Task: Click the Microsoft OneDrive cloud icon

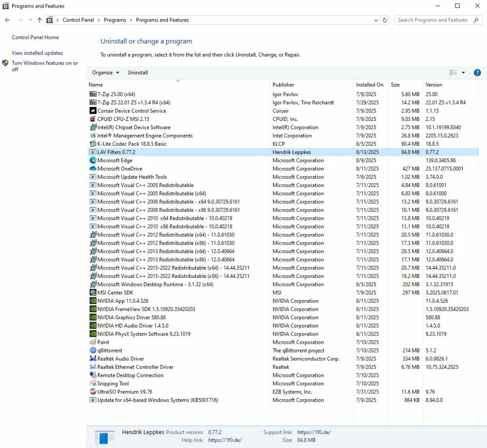Action: click(x=92, y=169)
